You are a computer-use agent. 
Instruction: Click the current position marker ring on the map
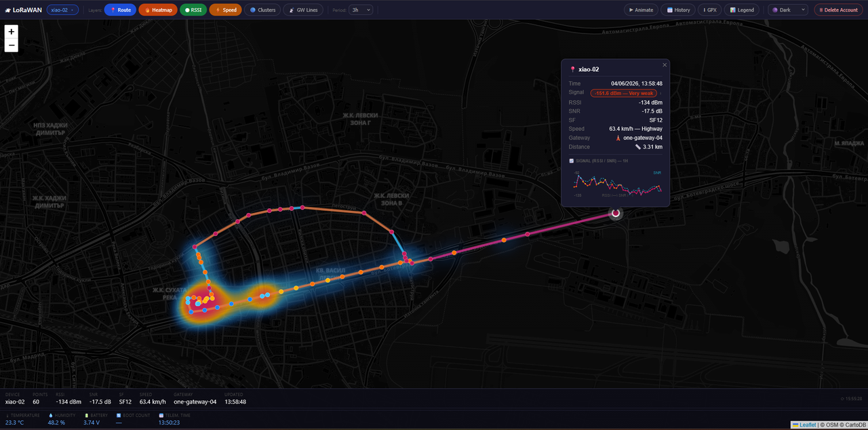[x=616, y=213]
